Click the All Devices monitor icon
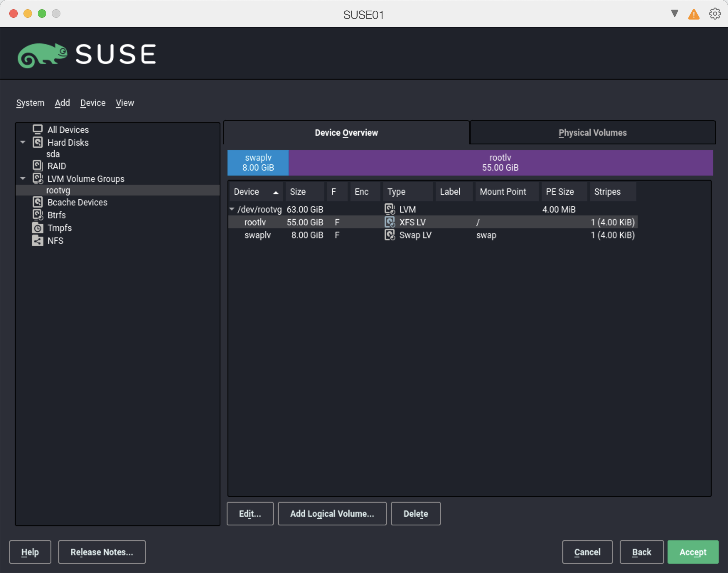This screenshot has width=728, height=573. click(37, 129)
